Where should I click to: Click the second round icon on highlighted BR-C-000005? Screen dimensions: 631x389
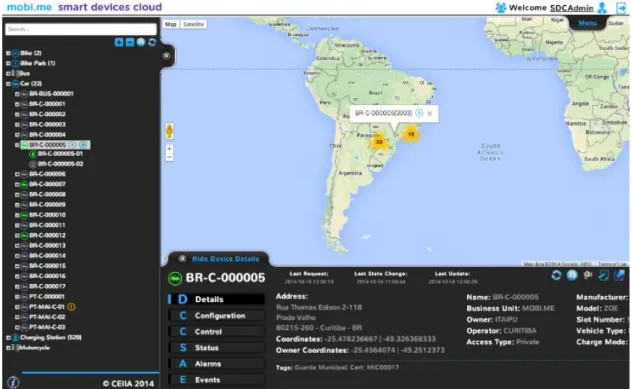83,145
